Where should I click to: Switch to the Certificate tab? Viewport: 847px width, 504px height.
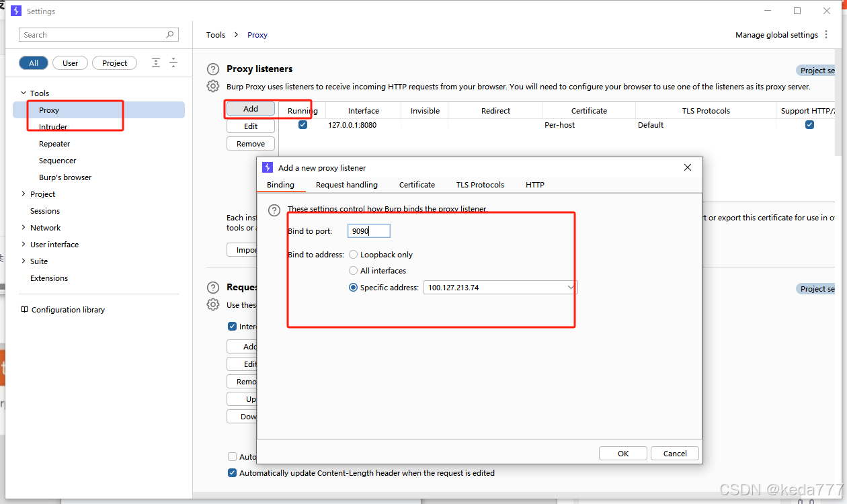417,185
